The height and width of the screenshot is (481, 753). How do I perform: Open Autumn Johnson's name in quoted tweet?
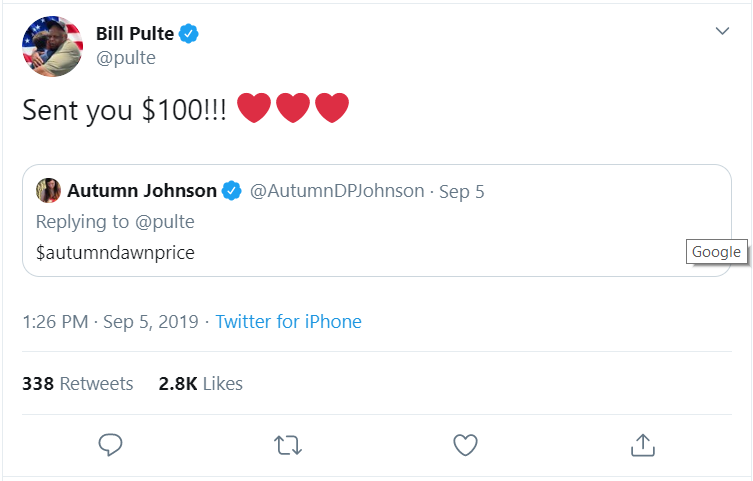[142, 191]
